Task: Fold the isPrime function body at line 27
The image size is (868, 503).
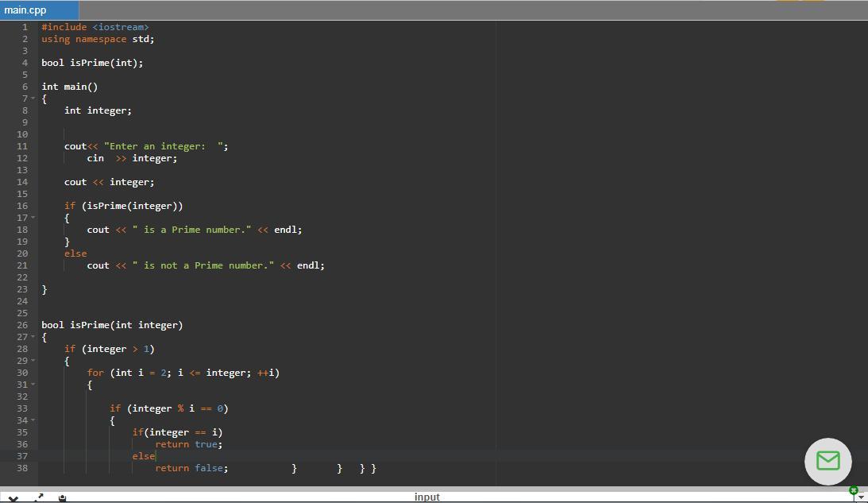Action: click(33, 337)
